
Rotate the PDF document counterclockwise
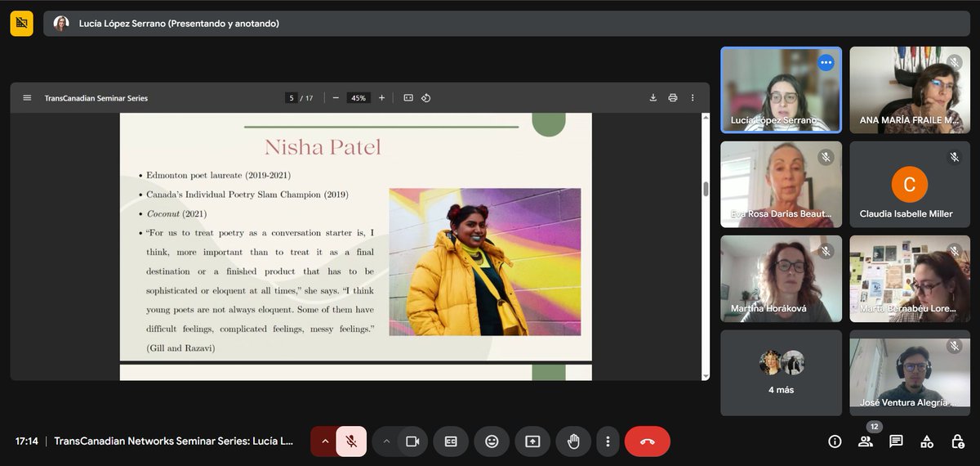click(425, 98)
